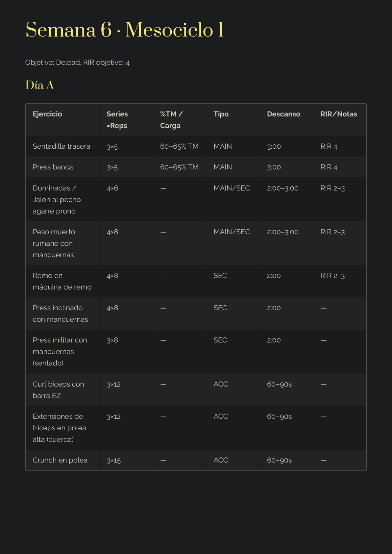Screen dimensions: 392x554
Task: Select the "Sentadilla trasera" exercise cell
Action: click(61, 146)
